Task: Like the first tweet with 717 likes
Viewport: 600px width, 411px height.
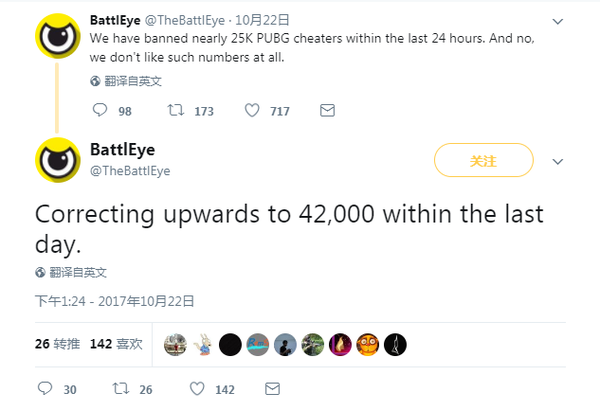Action: point(252,111)
